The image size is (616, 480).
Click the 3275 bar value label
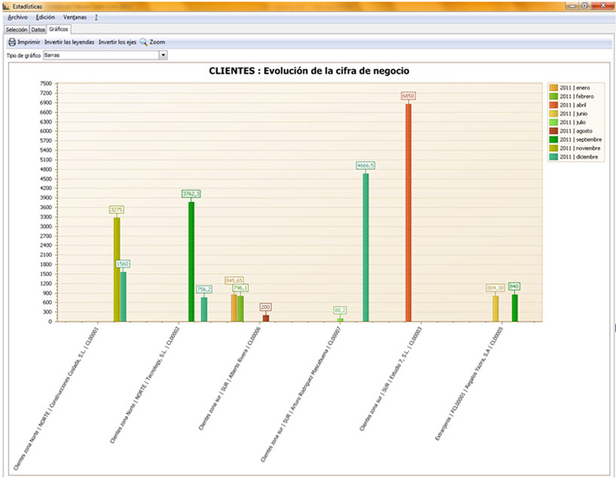117,210
